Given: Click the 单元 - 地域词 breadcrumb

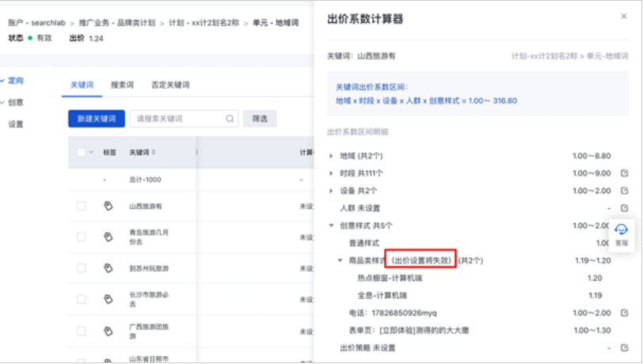Looking at the screenshot, I should pyautogui.click(x=276, y=23).
